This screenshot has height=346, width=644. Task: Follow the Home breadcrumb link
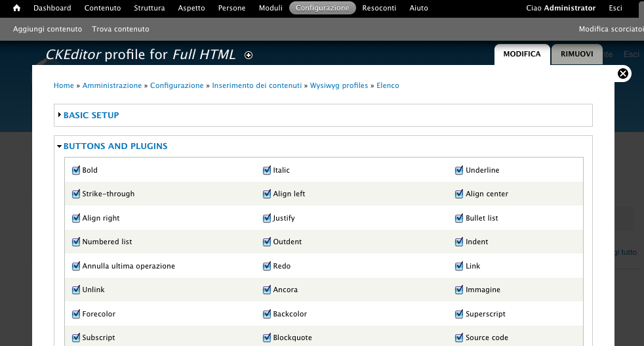pyautogui.click(x=64, y=85)
